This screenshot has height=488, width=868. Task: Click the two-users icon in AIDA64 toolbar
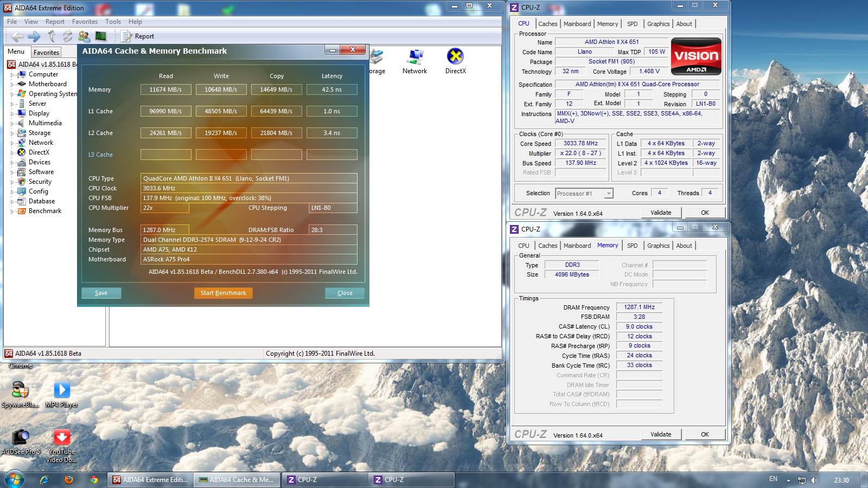tap(84, 36)
